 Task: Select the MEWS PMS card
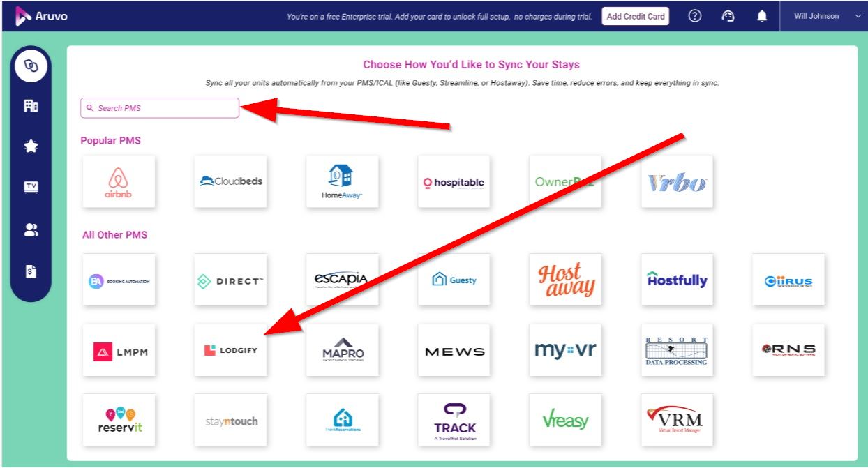point(454,350)
